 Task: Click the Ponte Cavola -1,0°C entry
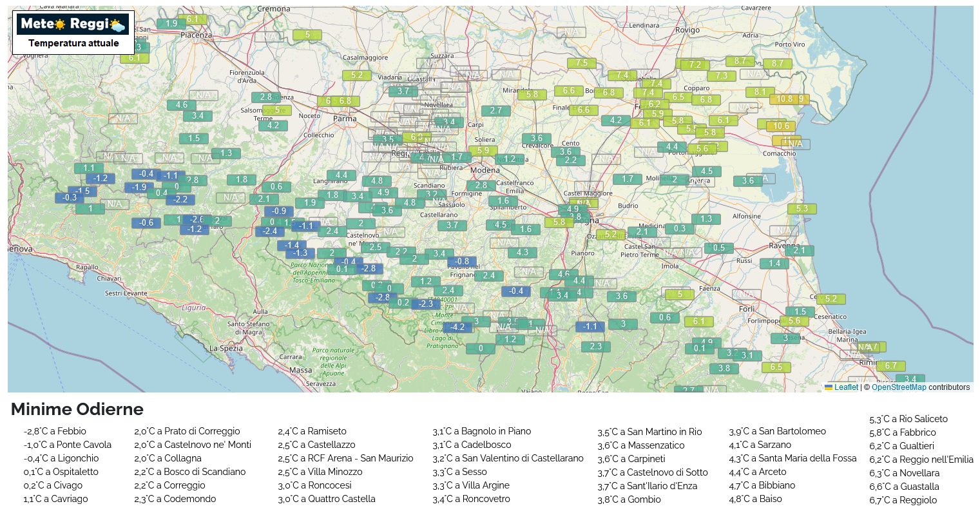[x=68, y=445]
